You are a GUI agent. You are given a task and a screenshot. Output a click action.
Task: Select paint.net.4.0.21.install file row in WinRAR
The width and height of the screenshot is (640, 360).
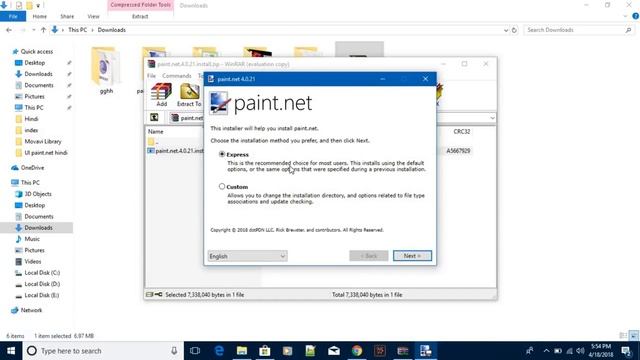click(176, 151)
